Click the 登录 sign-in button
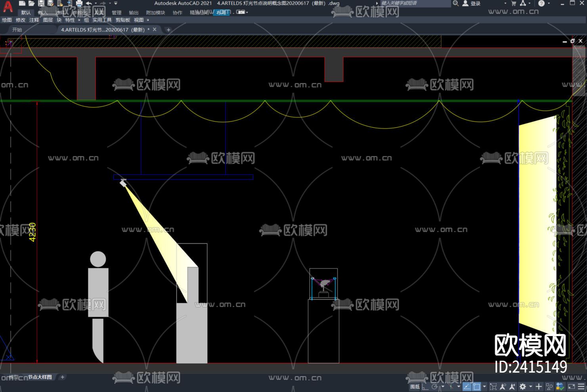 point(475,3)
